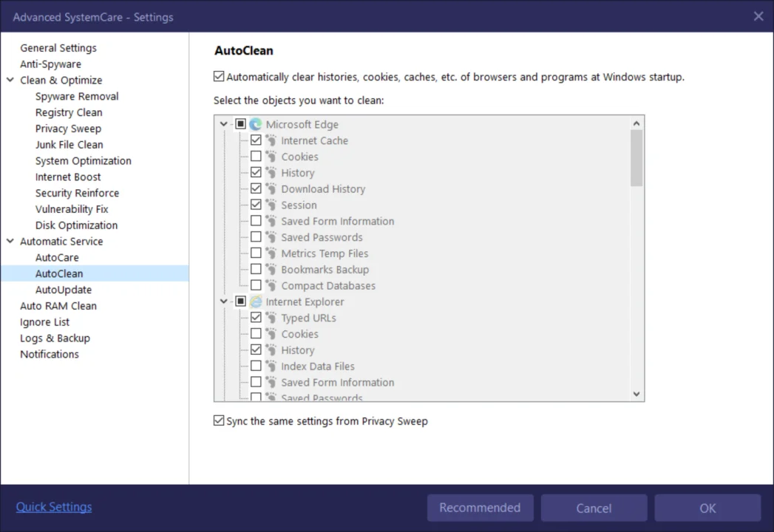Check the Metrics Temp Files checkbox

click(256, 253)
